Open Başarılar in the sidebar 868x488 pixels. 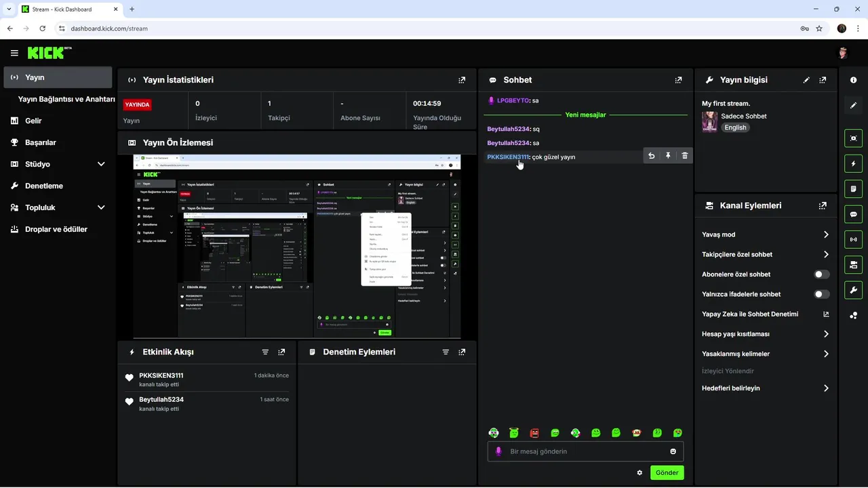58,142
